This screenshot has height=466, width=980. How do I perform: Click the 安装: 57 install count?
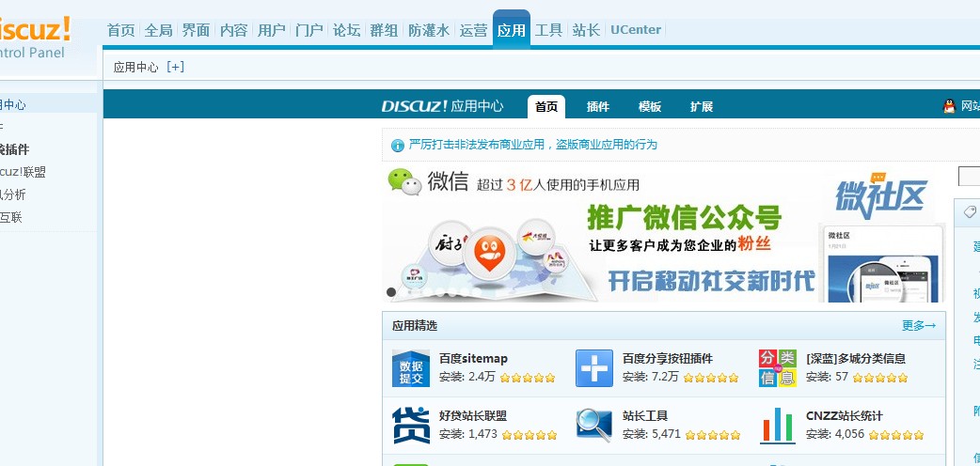827,377
